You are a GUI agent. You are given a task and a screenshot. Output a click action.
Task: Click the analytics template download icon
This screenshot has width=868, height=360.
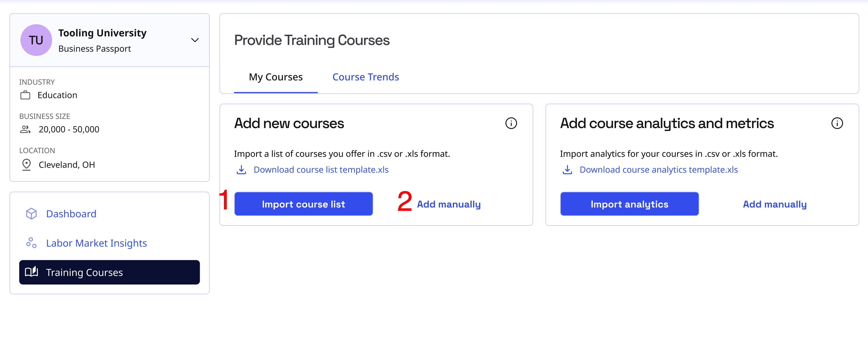(567, 170)
